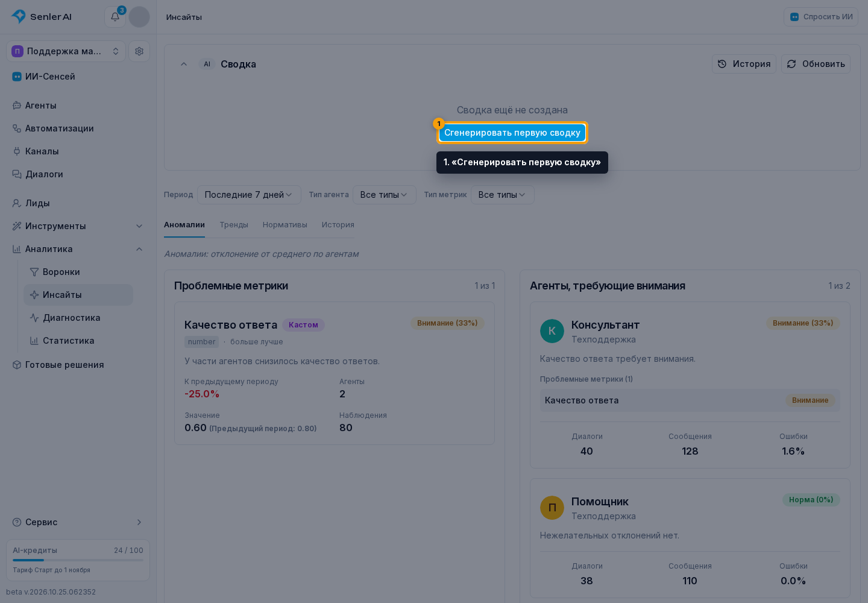This screenshot has height=603, width=868.
Task: Click the beta version text
Action: 51,592
